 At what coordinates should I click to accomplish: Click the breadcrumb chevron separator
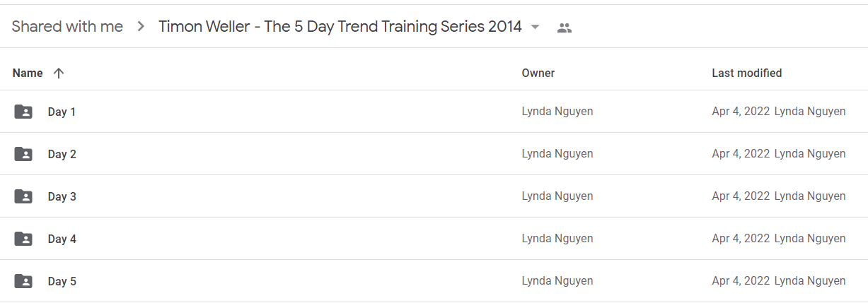(x=141, y=27)
